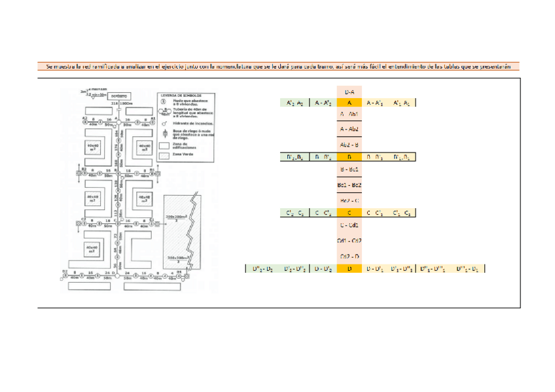The width and height of the screenshot is (555, 392).
Task: Click the 'Zona de edificaciones' legend entry
Action: pyautogui.click(x=184, y=145)
